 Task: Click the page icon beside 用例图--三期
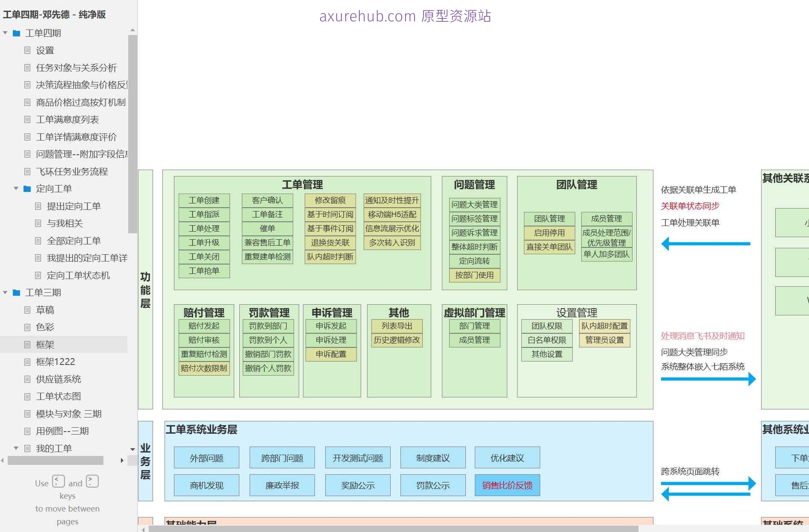tap(27, 431)
